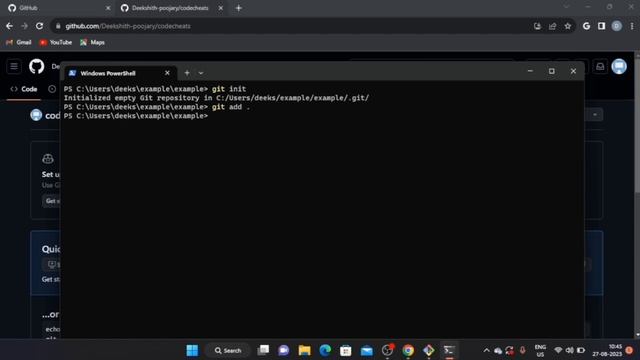Click the browser forward arrow
The width and height of the screenshot is (640, 360).
[24, 26]
